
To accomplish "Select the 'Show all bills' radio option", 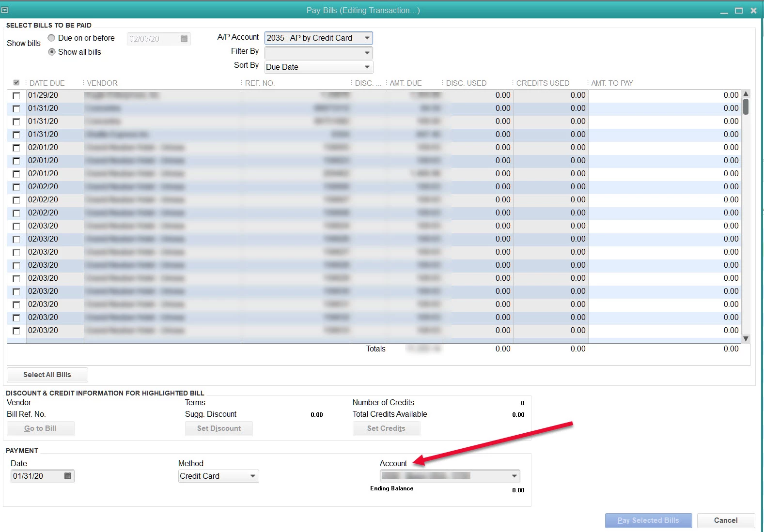I will click(x=52, y=52).
